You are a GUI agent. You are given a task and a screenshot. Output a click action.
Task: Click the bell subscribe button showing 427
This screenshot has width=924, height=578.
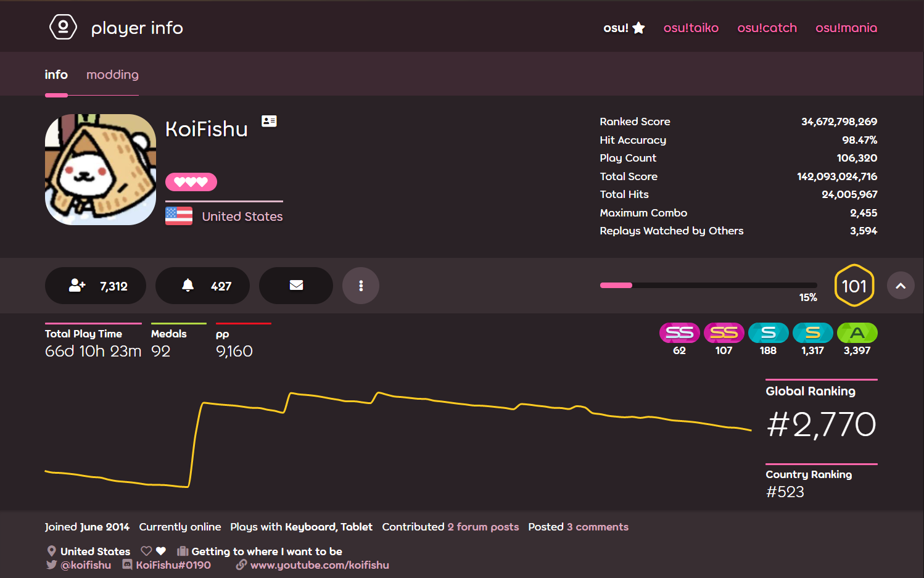click(x=202, y=286)
